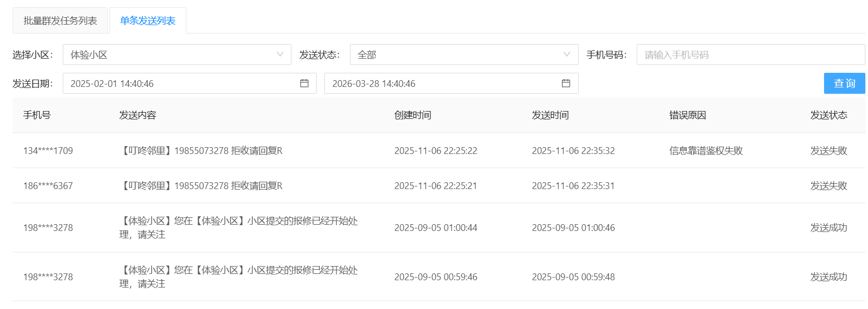Click the 错误原因 column header
The image size is (868, 309).
pyautogui.click(x=687, y=115)
